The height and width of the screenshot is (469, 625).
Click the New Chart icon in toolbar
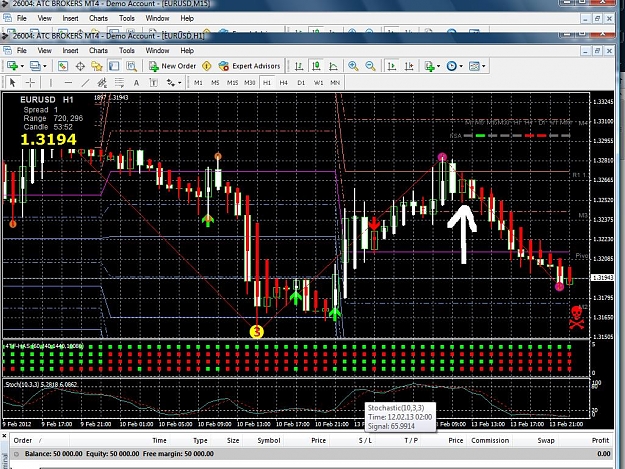point(12,66)
